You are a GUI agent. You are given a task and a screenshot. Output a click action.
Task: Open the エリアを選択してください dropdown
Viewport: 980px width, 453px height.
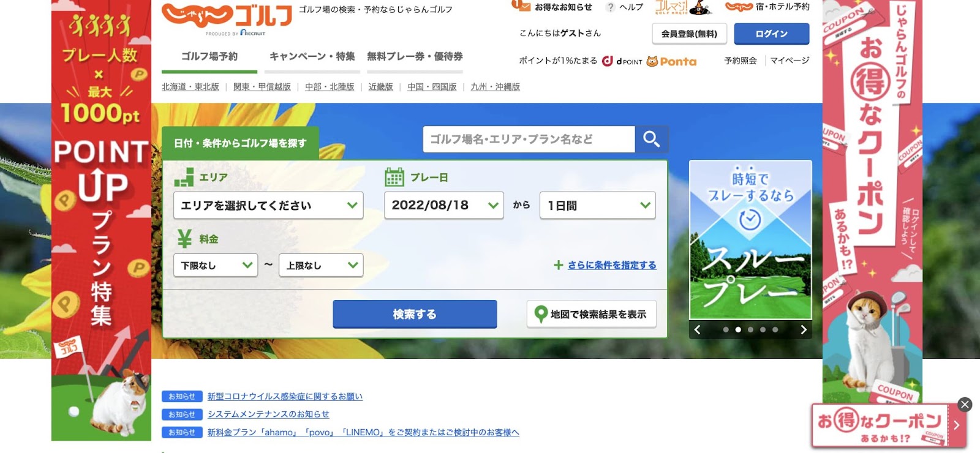pyautogui.click(x=268, y=206)
